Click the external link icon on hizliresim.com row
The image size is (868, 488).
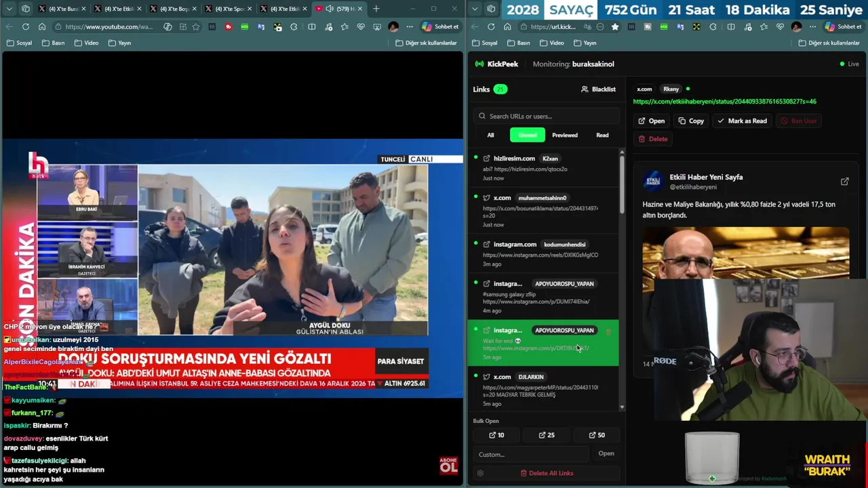486,159
